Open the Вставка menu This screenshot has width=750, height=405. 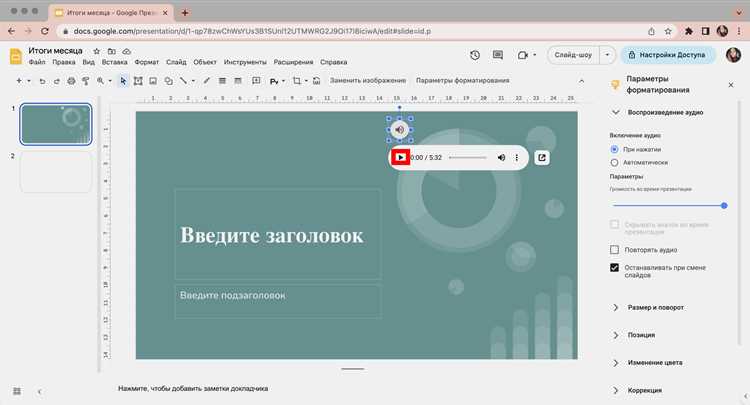[114, 62]
